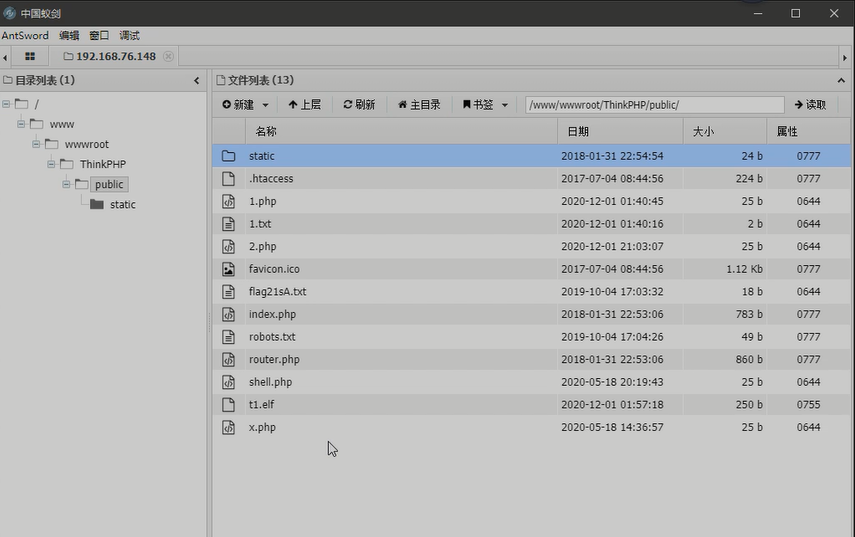Collapse the 文件列表 panel with the chevron
This screenshot has height=537, width=855.
click(841, 81)
